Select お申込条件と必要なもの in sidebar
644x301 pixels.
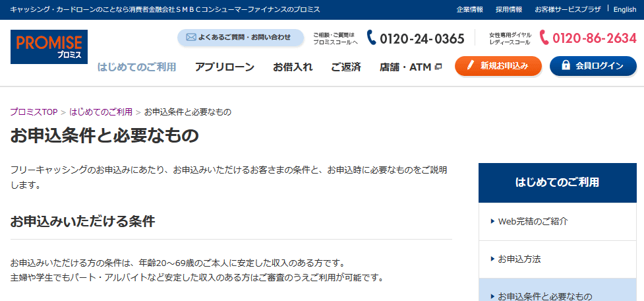[x=558, y=290]
